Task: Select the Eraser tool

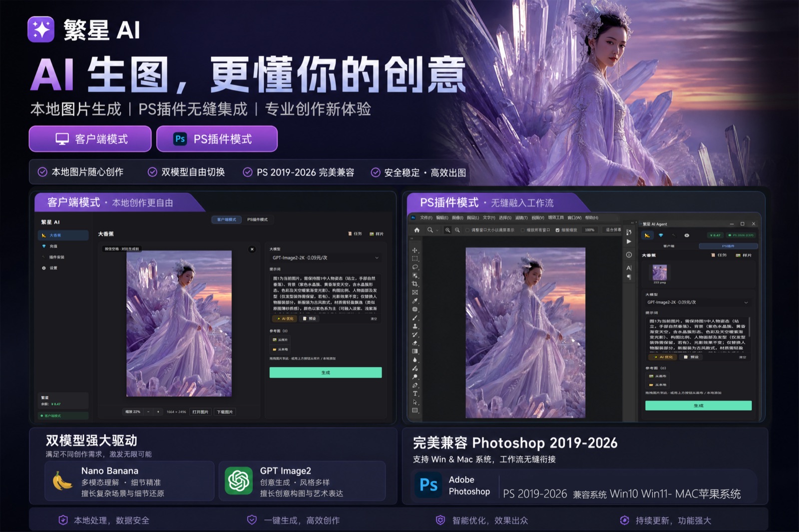Action: pyautogui.click(x=414, y=343)
